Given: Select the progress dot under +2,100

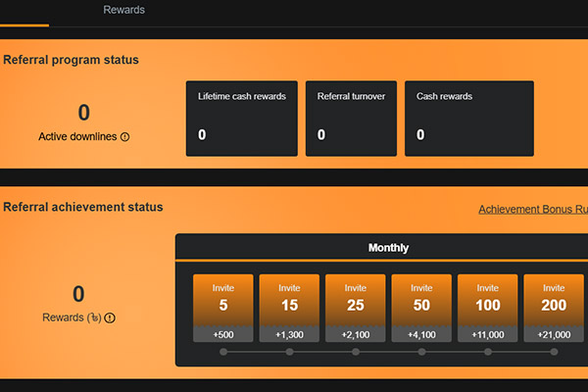Looking at the screenshot, I should click(x=355, y=352).
